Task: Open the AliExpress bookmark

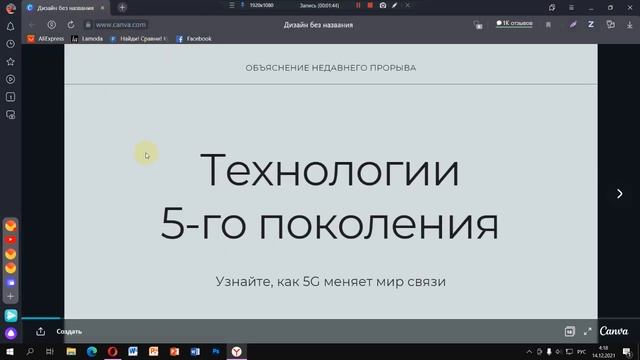Action: (46, 39)
